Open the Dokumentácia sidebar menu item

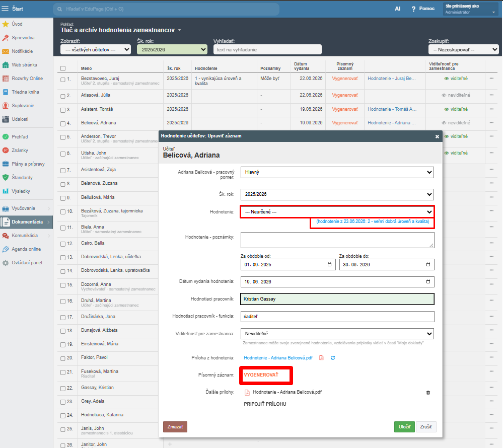(x=26, y=222)
